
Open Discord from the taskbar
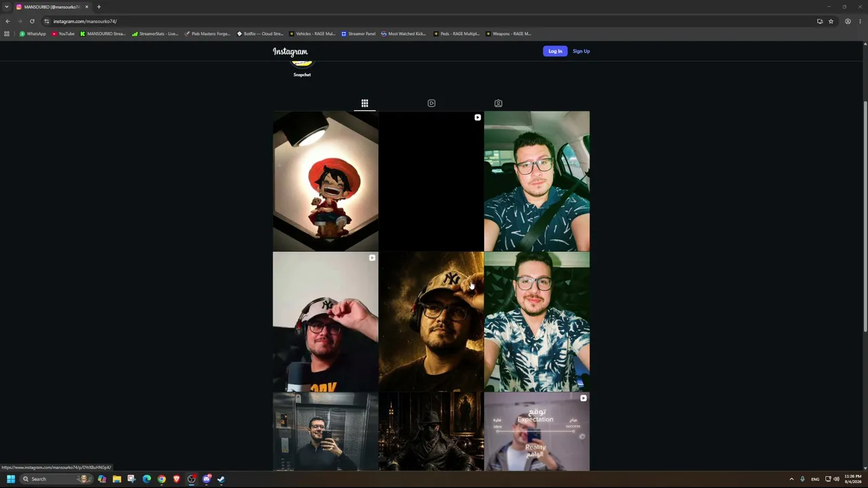pyautogui.click(x=206, y=479)
